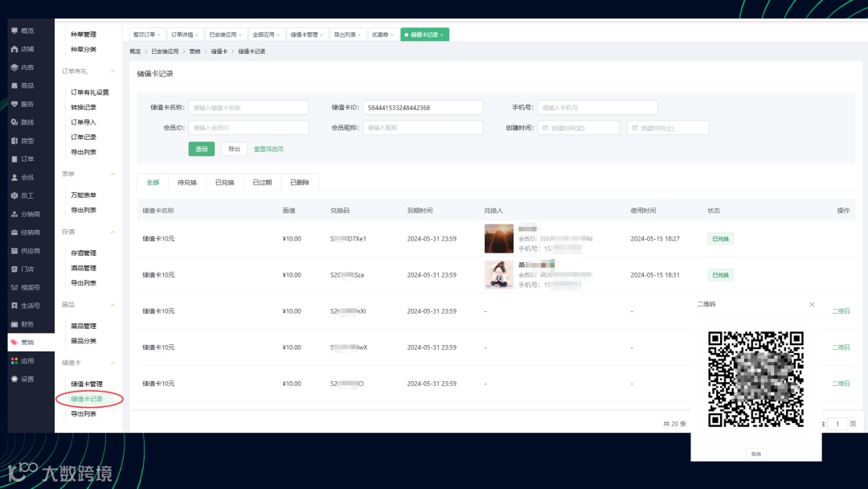Open the 应用 apps grid icon item
The height and width of the screenshot is (489, 868).
(23, 360)
